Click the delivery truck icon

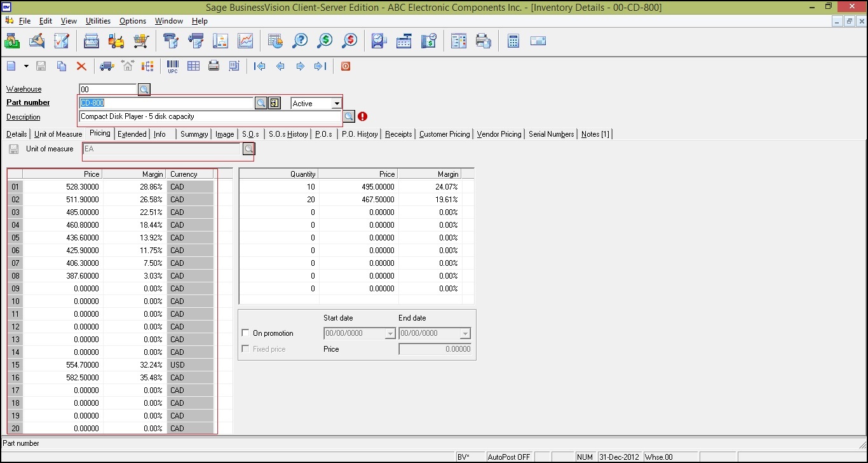(107, 66)
